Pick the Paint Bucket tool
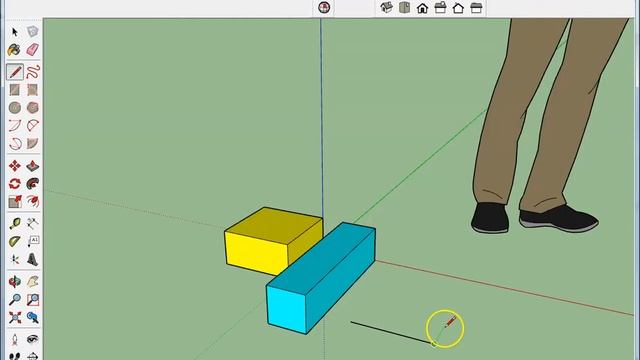Screen dimensions: 640x360 (15, 50)
